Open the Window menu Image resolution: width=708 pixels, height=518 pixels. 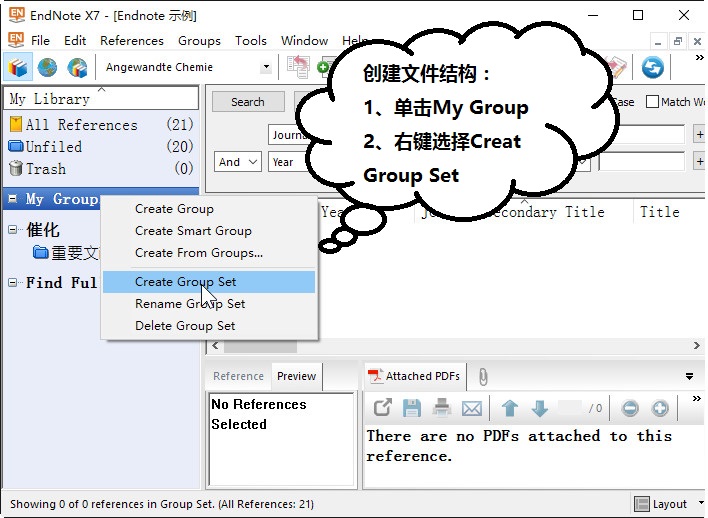[304, 41]
